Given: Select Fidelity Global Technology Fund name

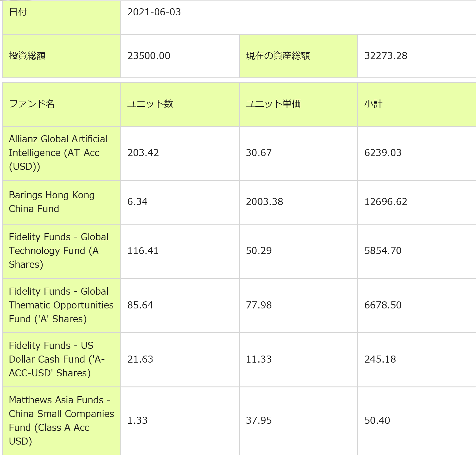Looking at the screenshot, I should [x=58, y=251].
